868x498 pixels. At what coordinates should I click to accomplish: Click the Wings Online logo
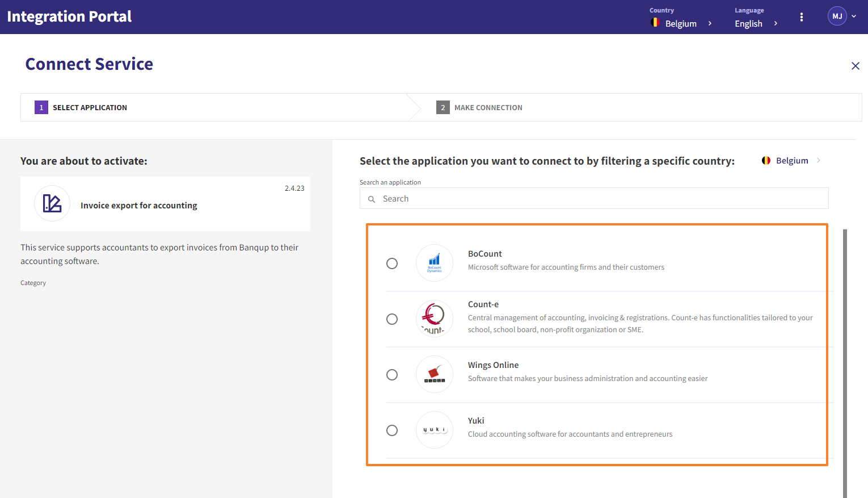(x=435, y=374)
